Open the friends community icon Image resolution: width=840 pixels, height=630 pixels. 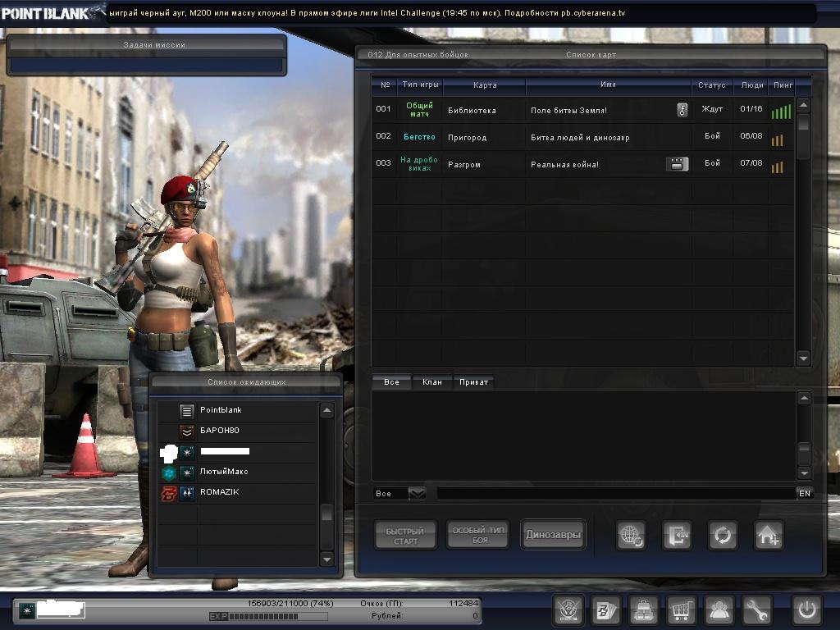pyautogui.click(x=720, y=610)
